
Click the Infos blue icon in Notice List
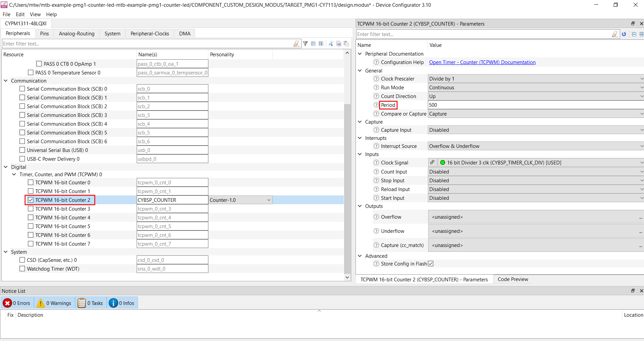point(113,303)
